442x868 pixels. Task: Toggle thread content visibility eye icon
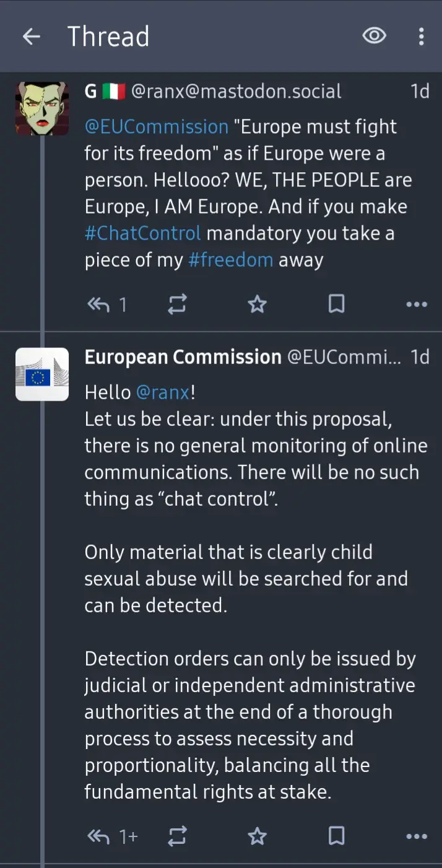(x=373, y=37)
